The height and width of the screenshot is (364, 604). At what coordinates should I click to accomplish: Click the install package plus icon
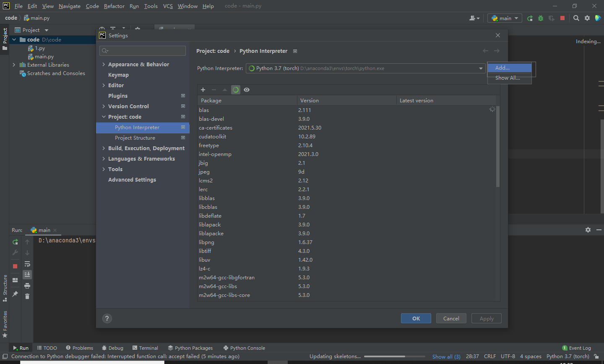click(203, 90)
